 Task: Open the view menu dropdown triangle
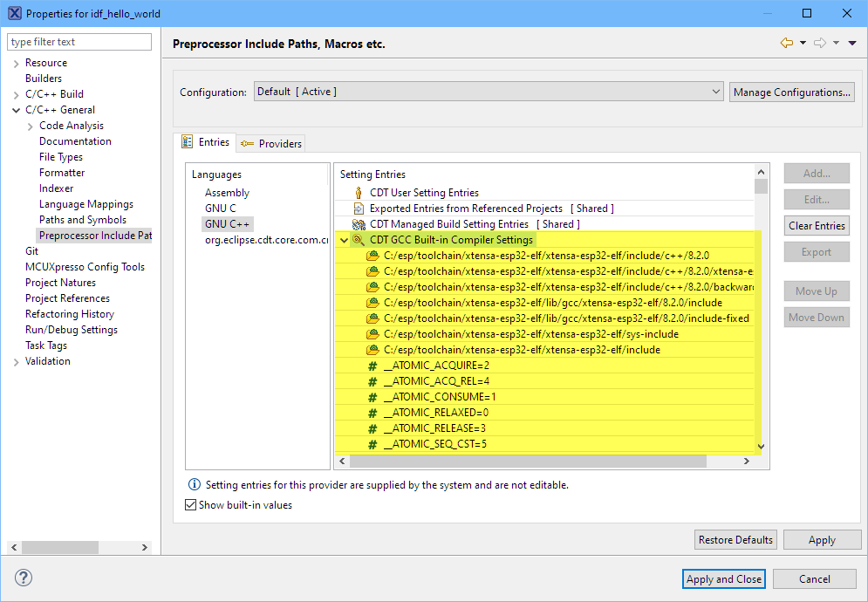(852, 43)
